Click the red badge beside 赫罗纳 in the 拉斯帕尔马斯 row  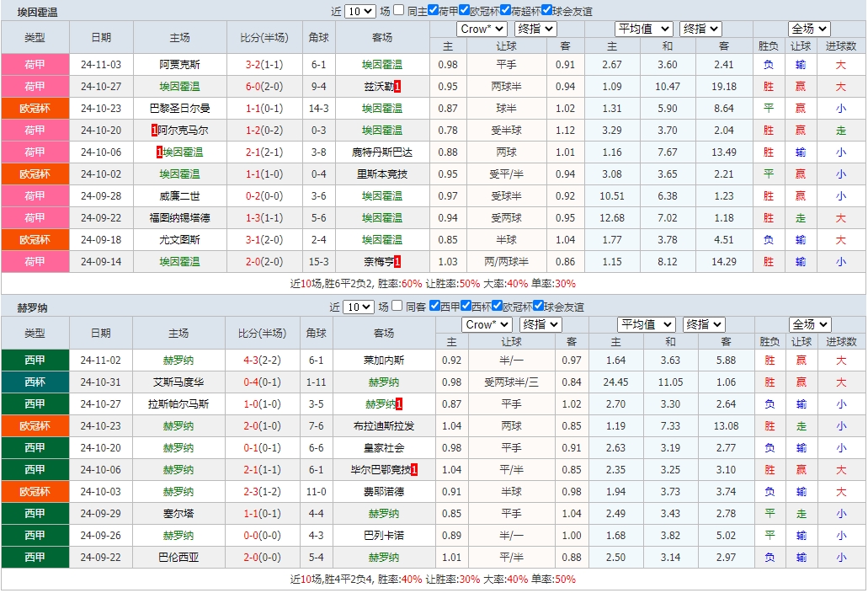click(400, 403)
